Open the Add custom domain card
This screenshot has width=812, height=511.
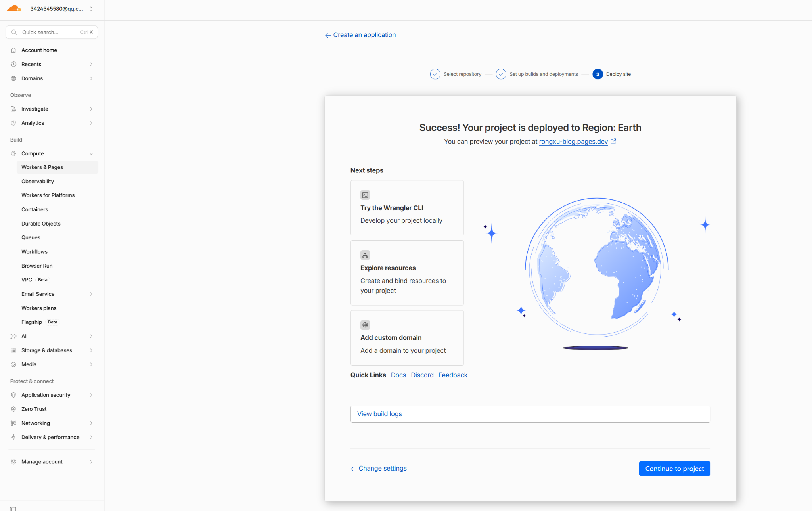(x=407, y=338)
